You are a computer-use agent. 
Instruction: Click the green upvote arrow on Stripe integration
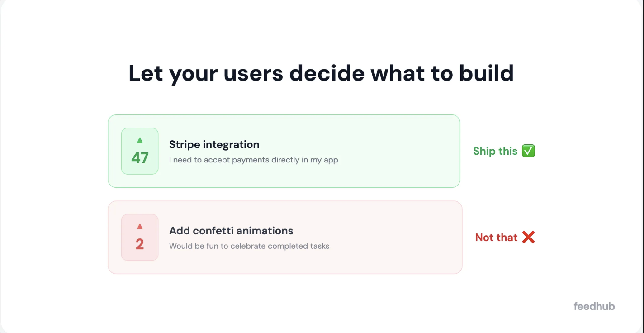coord(139,140)
